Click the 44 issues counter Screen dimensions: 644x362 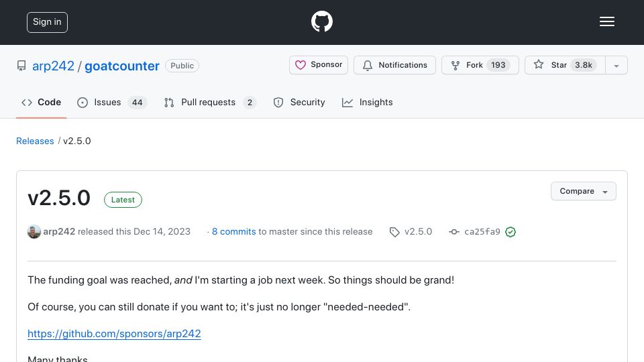point(137,102)
